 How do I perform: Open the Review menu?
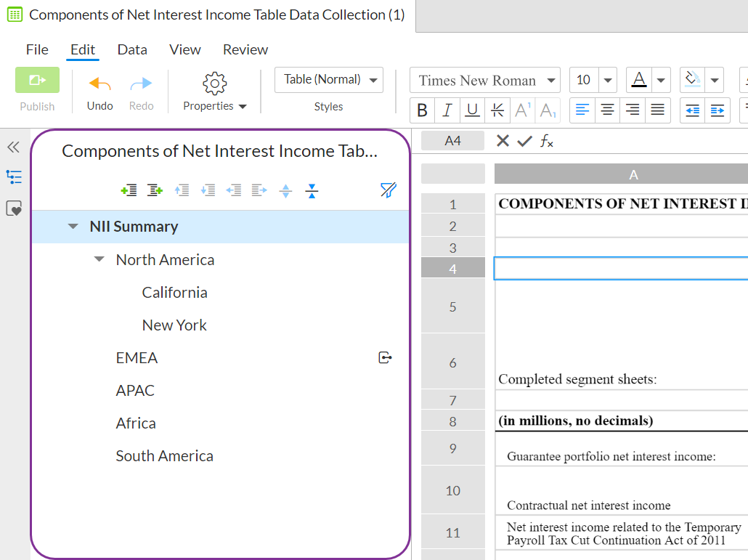(245, 49)
